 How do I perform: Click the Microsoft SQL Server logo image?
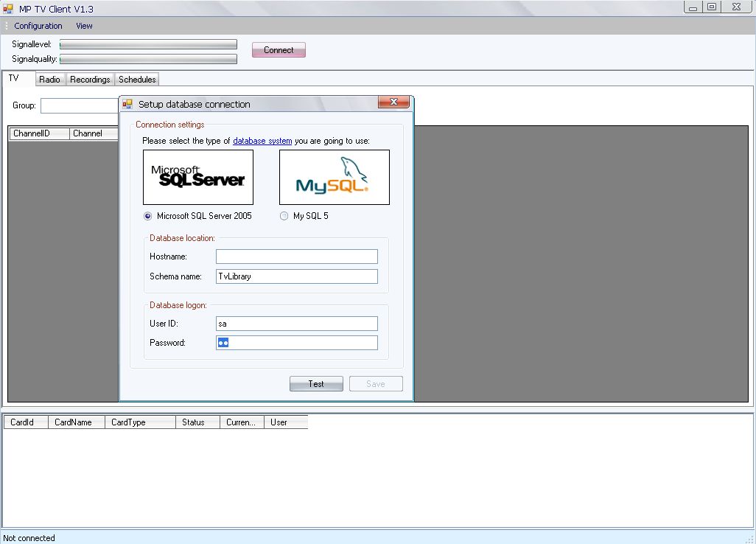click(197, 178)
